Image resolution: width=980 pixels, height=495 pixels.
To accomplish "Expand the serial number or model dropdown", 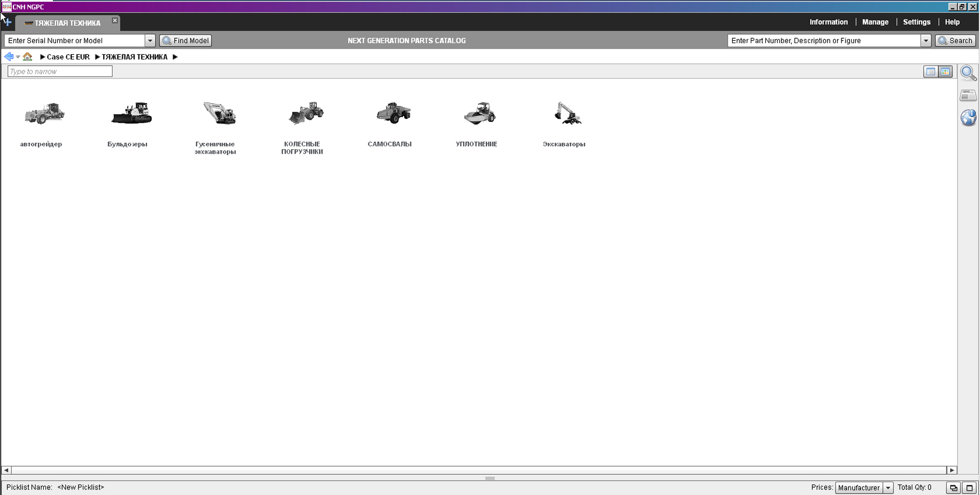I will point(150,40).
